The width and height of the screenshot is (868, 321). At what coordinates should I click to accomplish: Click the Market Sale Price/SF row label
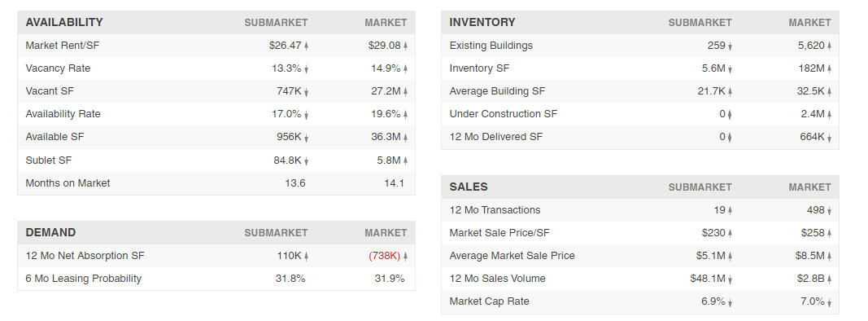499,233
